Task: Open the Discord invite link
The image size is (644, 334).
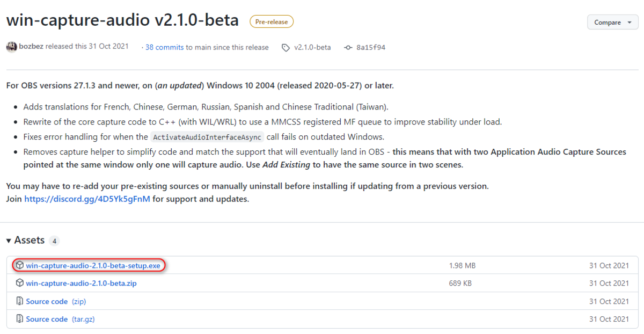Action: tap(87, 199)
